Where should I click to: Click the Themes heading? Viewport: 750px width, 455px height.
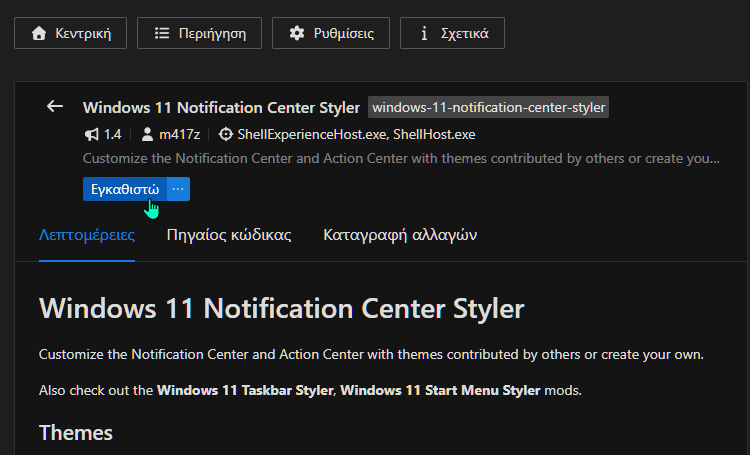pyautogui.click(x=76, y=433)
